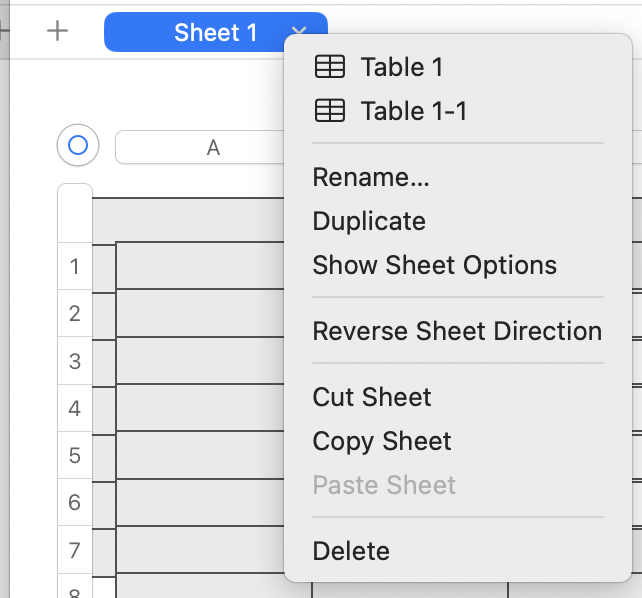
Task: Choose Cut Sheet from the menu
Action: tap(372, 397)
